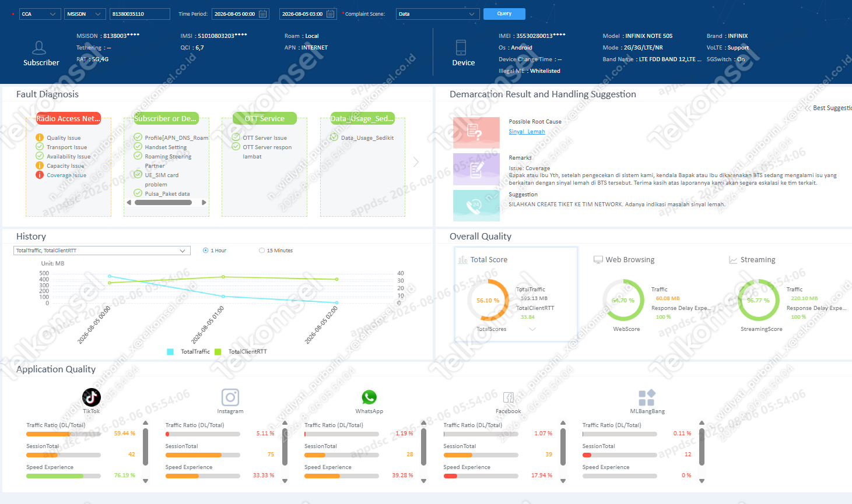Click the Coverage Issue red alert icon
This screenshot has width=852, height=504.
click(x=40, y=175)
